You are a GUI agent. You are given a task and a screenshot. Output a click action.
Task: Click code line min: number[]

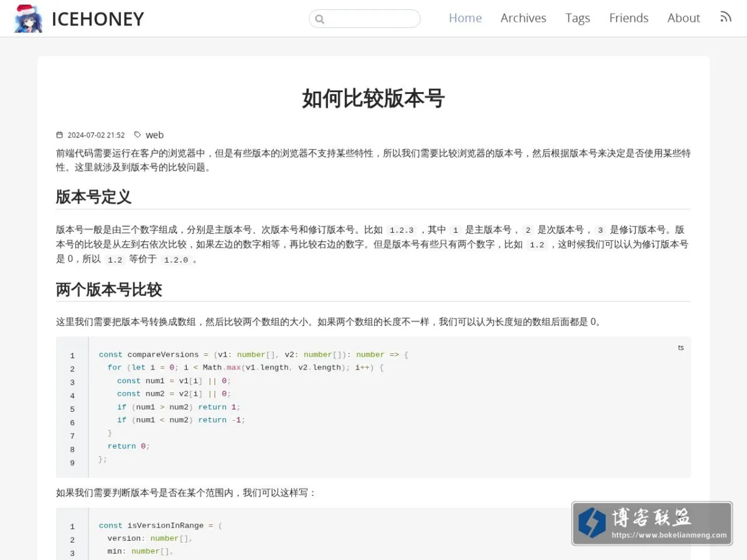click(x=141, y=552)
